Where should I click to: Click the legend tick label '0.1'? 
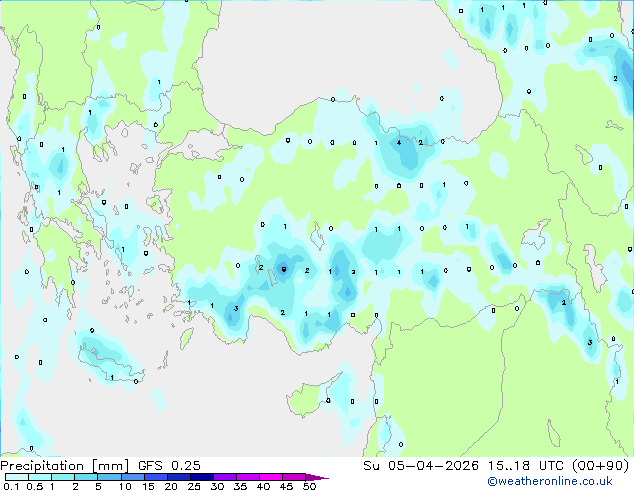[x=12, y=486]
